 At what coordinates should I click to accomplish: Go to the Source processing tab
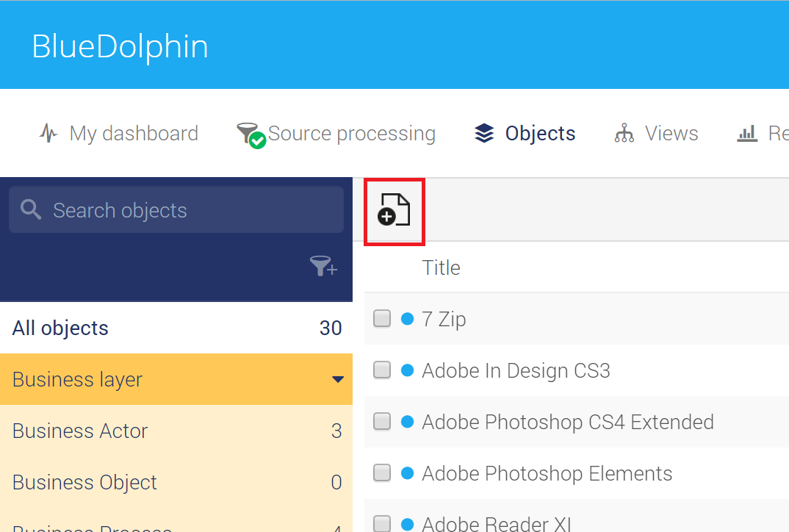336,134
